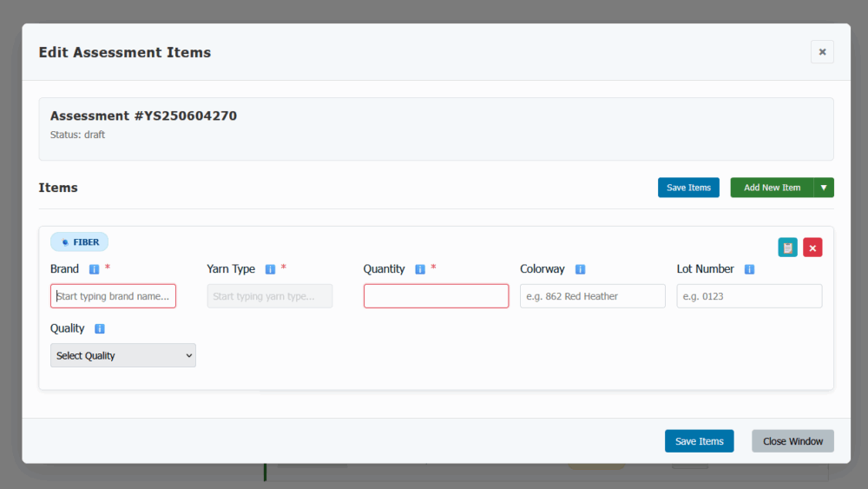Click the Yarn Type info icon

270,269
